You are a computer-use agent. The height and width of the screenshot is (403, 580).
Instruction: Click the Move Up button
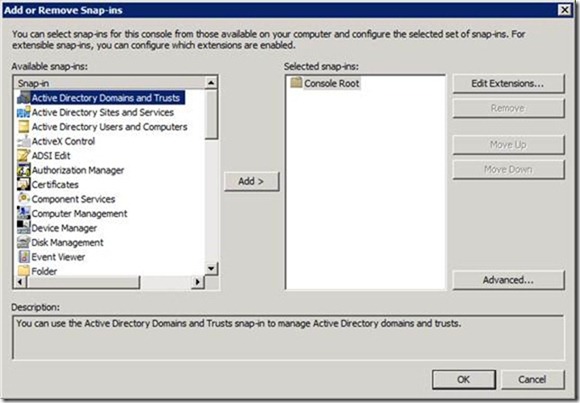(508, 145)
